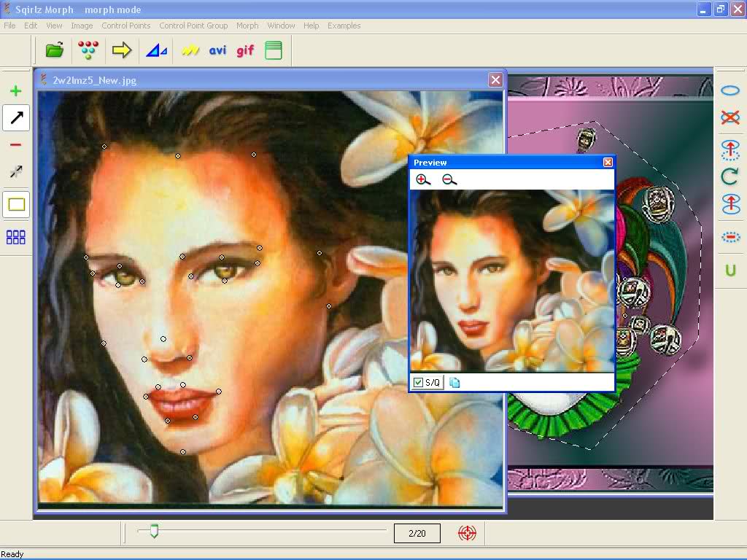Viewport: 747px width, 560px height.
Task: Click the 2w2lmz5_New.jpg window title bar
Action: tap(270, 80)
